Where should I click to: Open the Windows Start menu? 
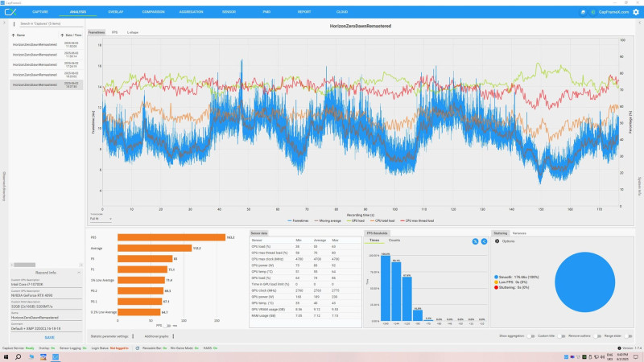6,357
